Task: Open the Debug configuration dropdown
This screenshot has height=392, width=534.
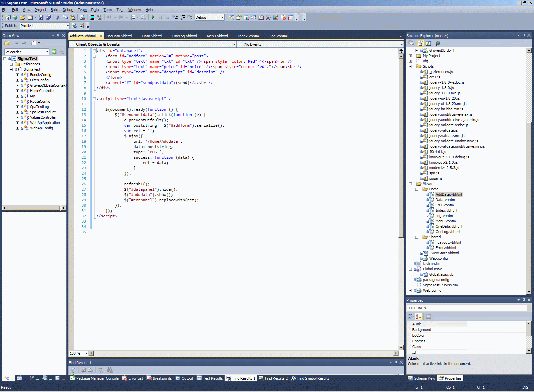Action: (222, 17)
